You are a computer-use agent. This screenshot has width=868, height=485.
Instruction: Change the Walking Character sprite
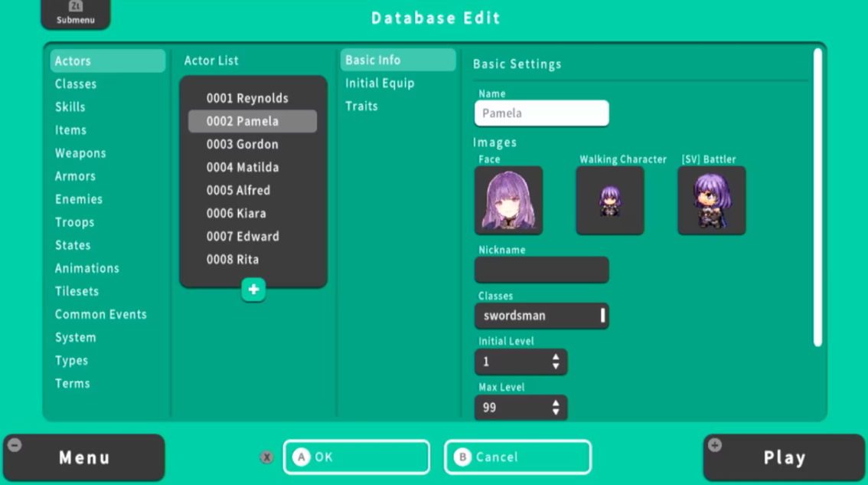point(609,199)
